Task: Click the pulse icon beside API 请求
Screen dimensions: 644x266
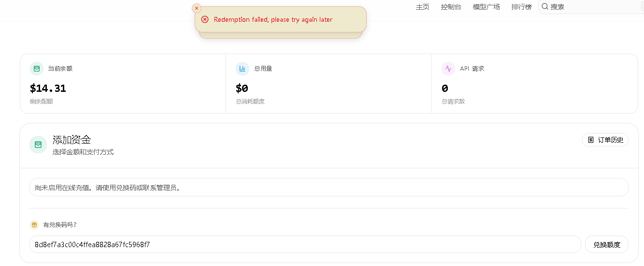Action: [x=448, y=69]
